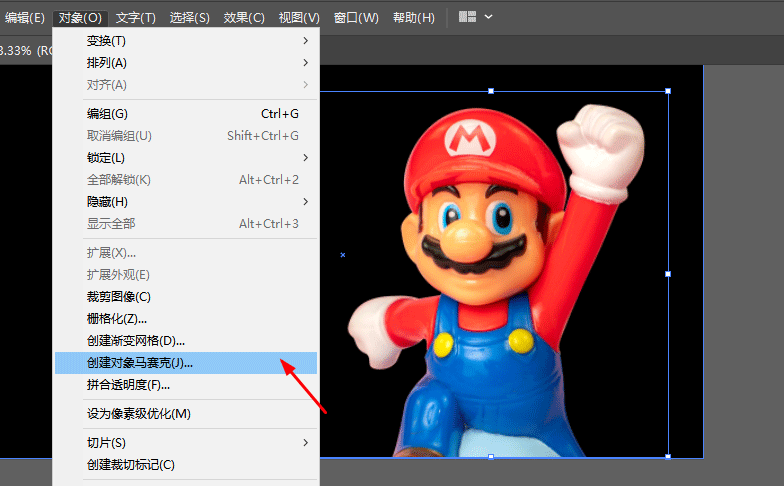The image size is (784, 486).
Task: Expand the arrange documents dropdown arrow
Action: [x=488, y=17]
